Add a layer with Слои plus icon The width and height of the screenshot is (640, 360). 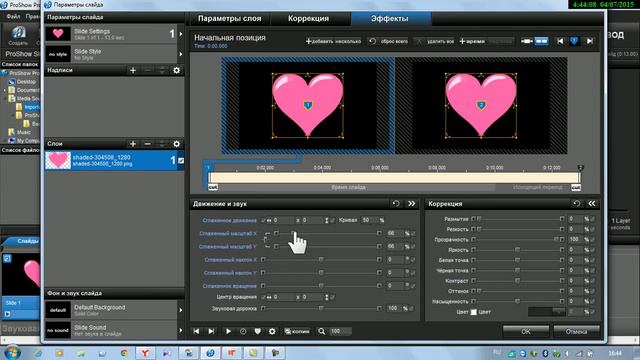pos(133,144)
